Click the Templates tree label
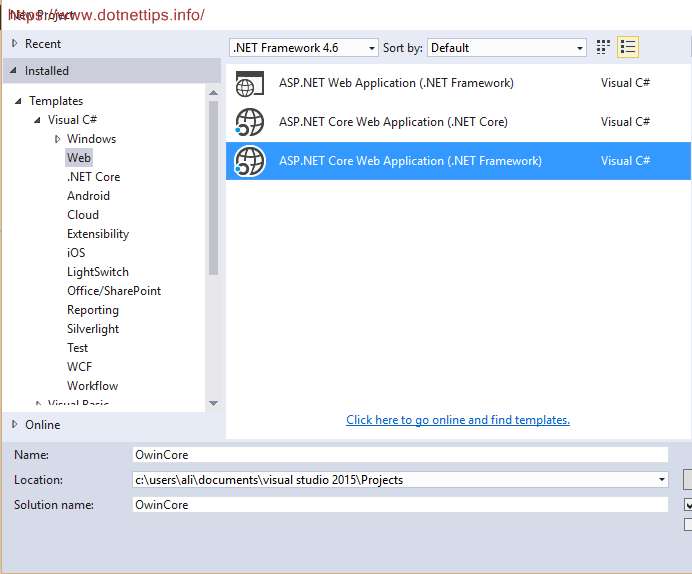Screen dimensions: 692x574 (56, 101)
